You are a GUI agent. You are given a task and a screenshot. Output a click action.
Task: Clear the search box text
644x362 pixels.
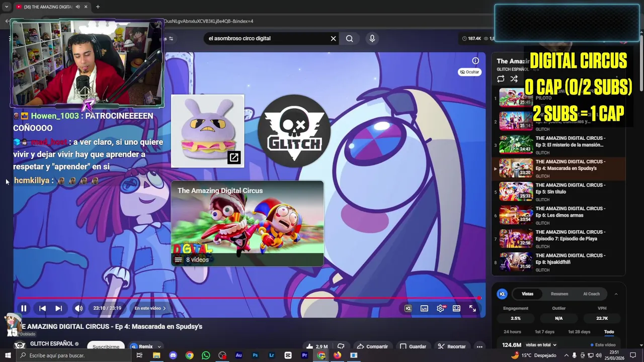[333, 38]
